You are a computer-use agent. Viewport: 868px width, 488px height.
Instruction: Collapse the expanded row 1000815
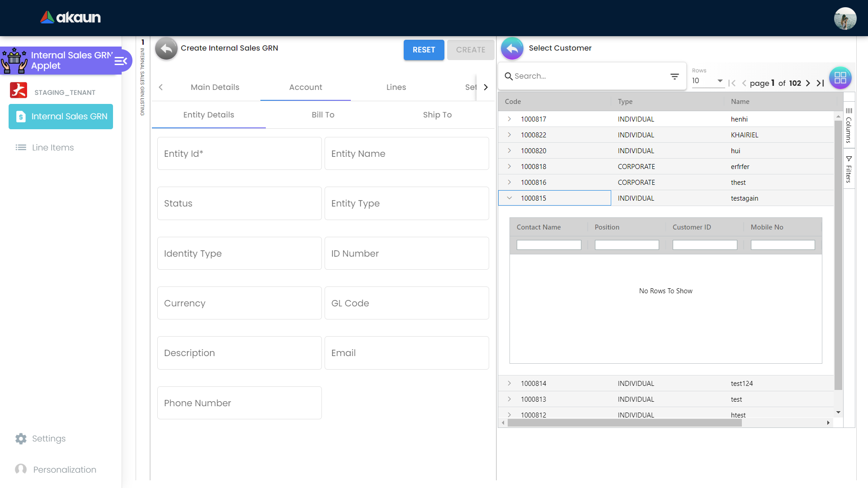coord(509,198)
